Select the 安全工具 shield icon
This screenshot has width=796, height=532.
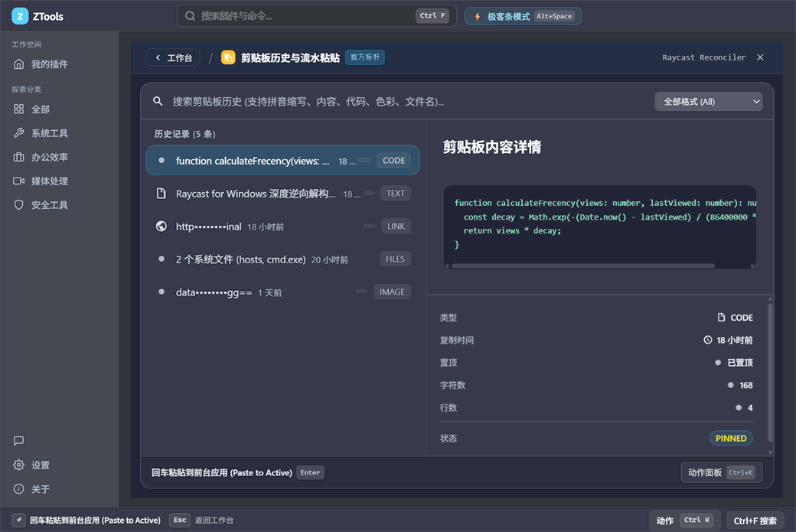click(x=19, y=204)
